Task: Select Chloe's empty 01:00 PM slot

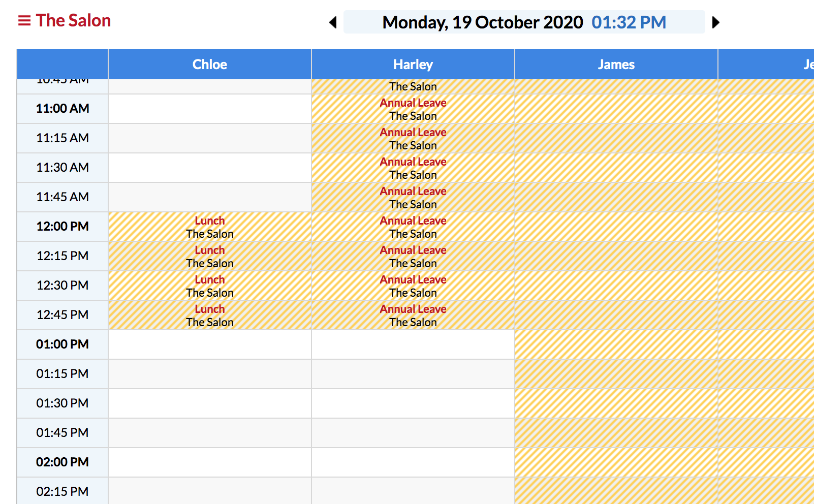Action: pos(210,344)
